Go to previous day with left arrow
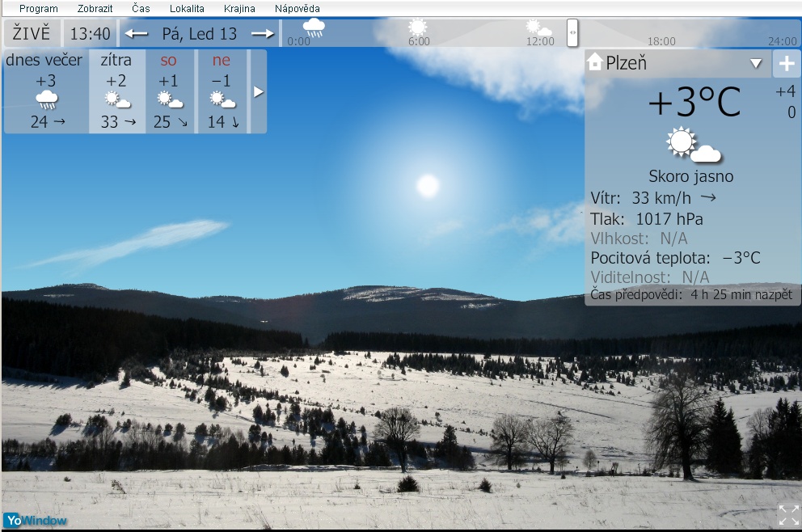The width and height of the screenshot is (802, 532). [137, 34]
